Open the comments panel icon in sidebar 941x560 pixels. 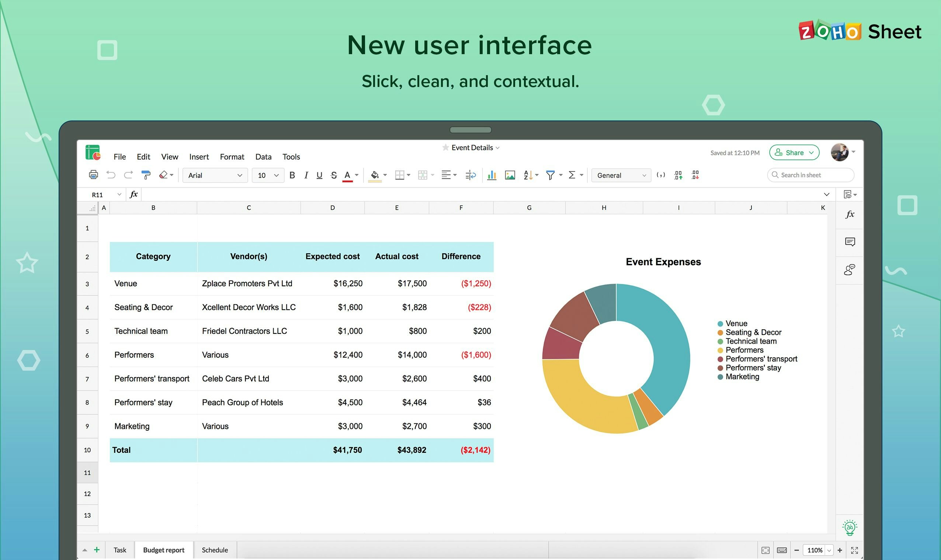850,242
